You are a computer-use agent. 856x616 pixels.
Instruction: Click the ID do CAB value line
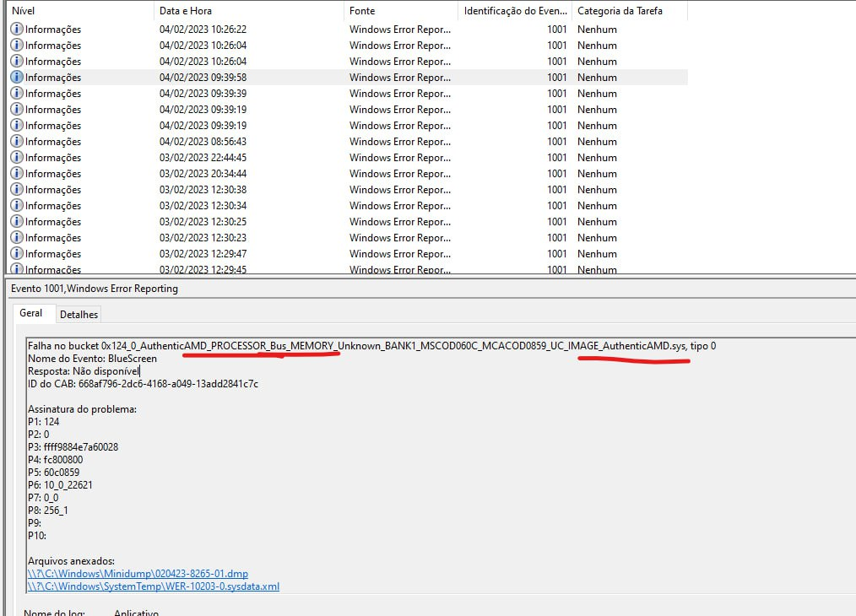coord(143,384)
